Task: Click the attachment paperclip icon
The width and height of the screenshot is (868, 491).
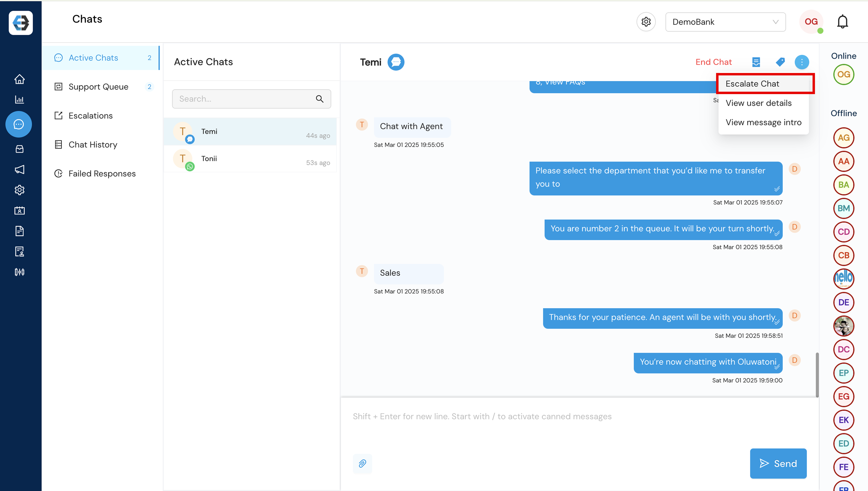Action: point(362,464)
